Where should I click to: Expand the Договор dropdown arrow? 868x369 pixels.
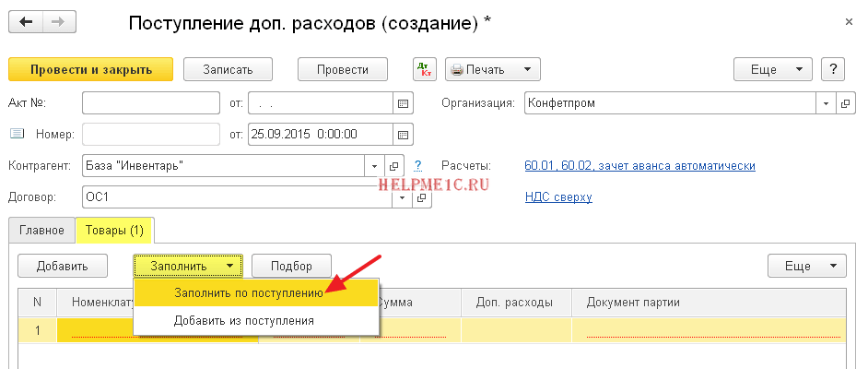pyautogui.click(x=402, y=197)
